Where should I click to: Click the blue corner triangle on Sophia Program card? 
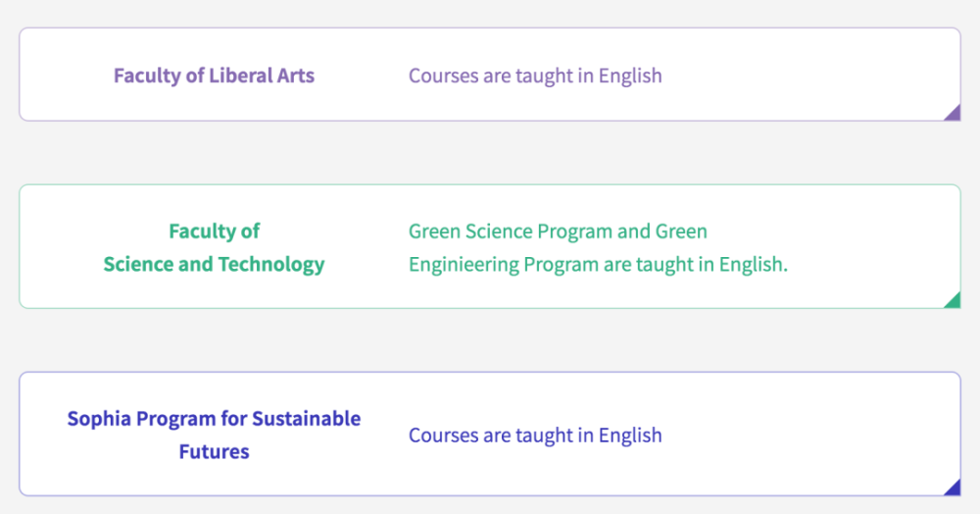tap(954, 488)
